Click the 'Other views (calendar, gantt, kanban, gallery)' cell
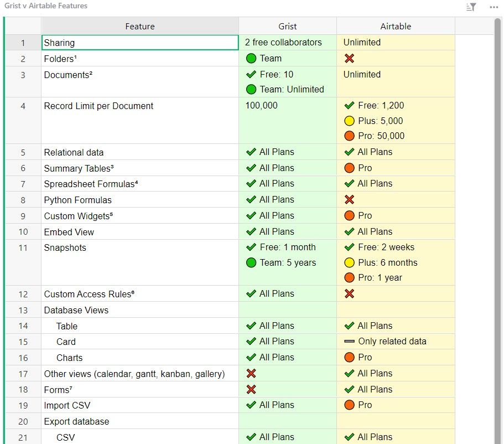The height and width of the screenshot is (444, 504). (140, 374)
